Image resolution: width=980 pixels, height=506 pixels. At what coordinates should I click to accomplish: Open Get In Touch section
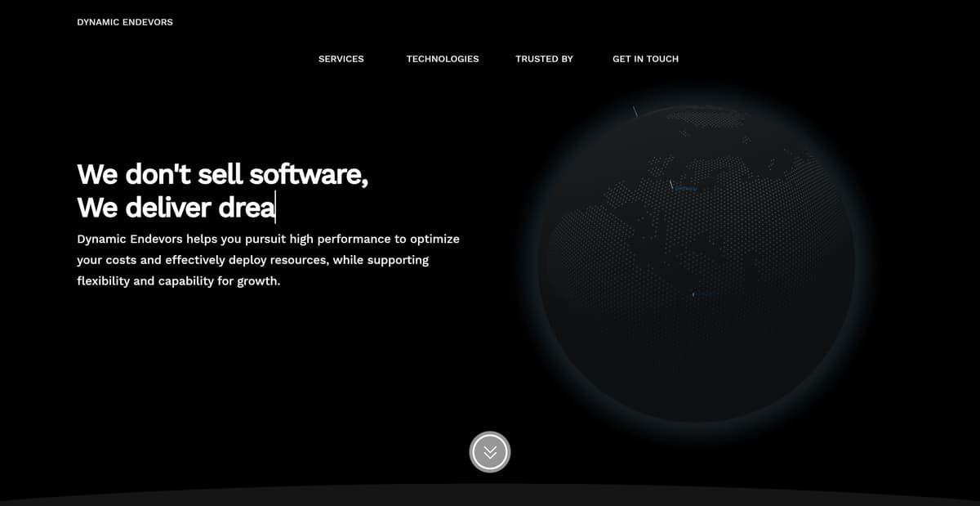(645, 59)
